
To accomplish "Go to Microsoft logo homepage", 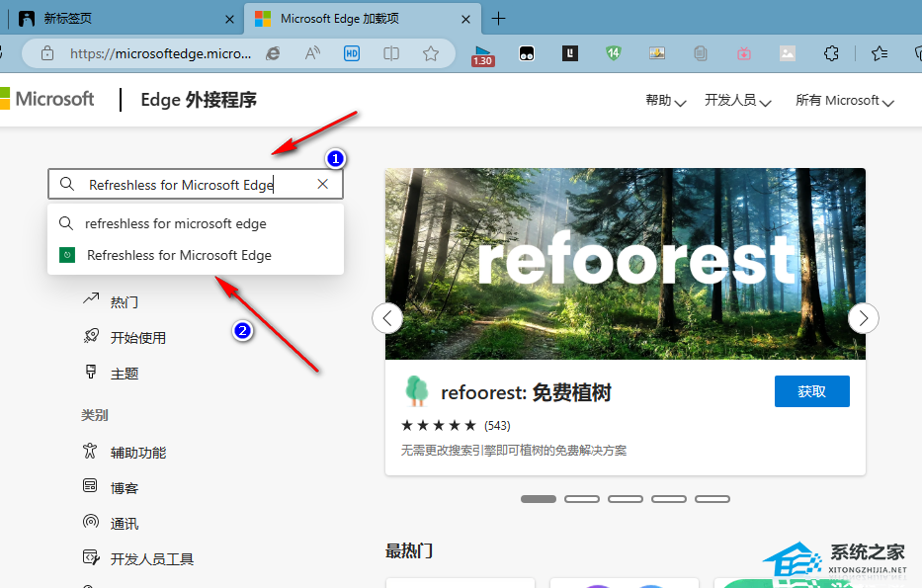I will point(47,99).
